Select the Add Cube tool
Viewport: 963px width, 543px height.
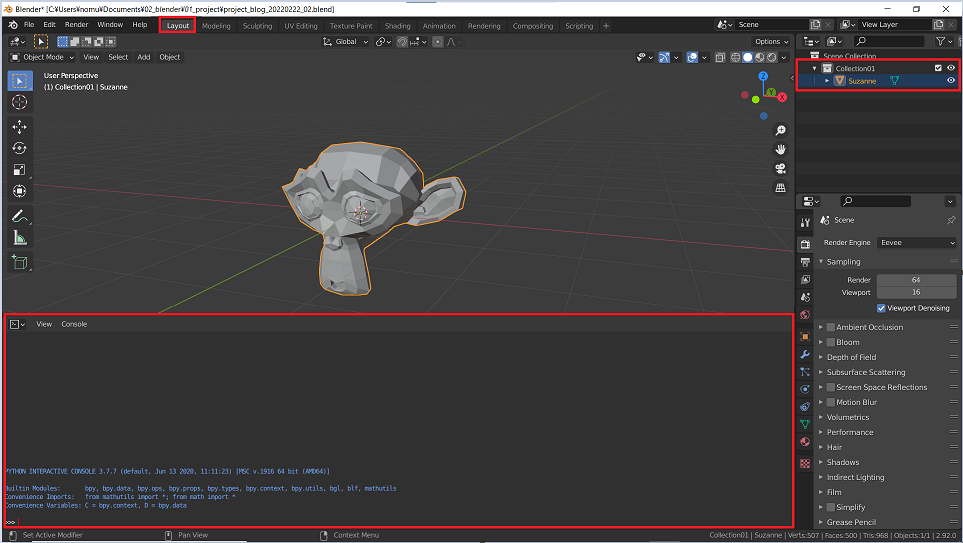[20, 262]
